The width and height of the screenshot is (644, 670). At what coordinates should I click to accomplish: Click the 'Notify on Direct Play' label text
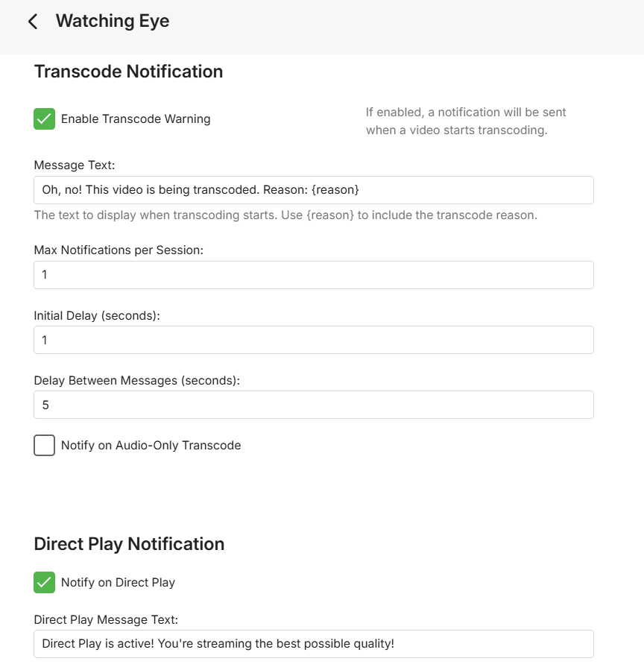(x=118, y=583)
